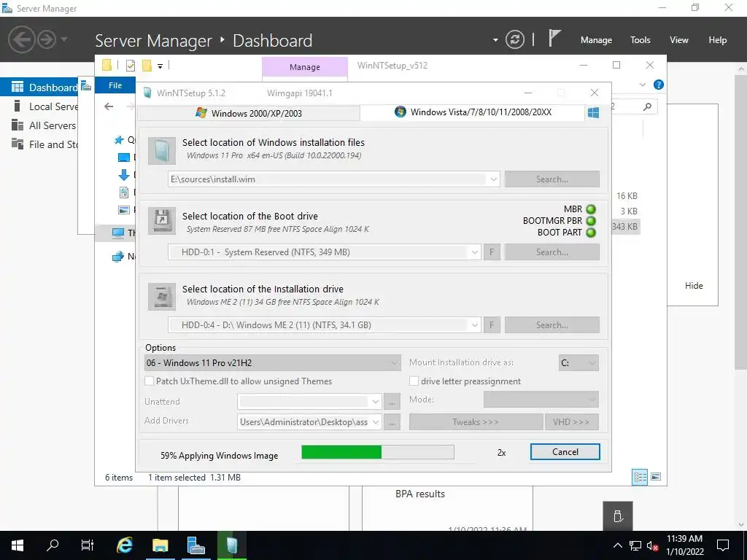This screenshot has width=747, height=560.
Task: Open Explorer quick access toolbar dropdown
Action: (160, 66)
